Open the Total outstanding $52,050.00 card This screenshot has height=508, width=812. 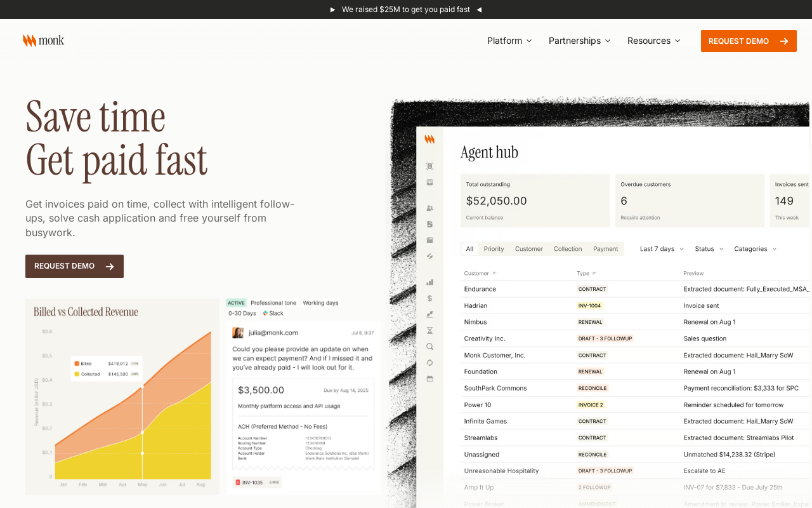[x=535, y=201]
